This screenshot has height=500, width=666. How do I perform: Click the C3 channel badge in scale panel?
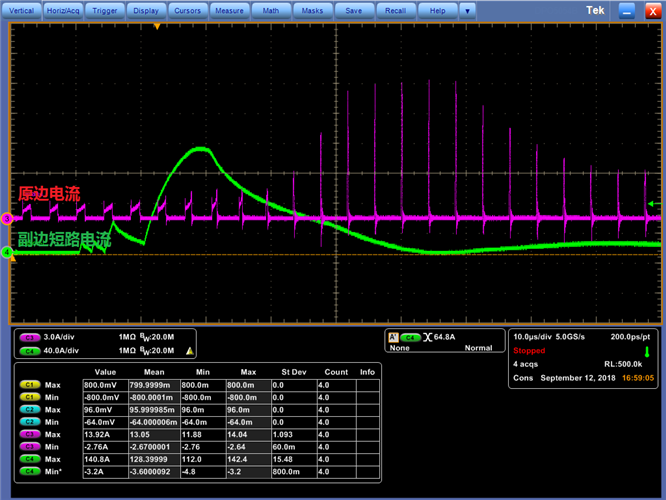pos(30,338)
